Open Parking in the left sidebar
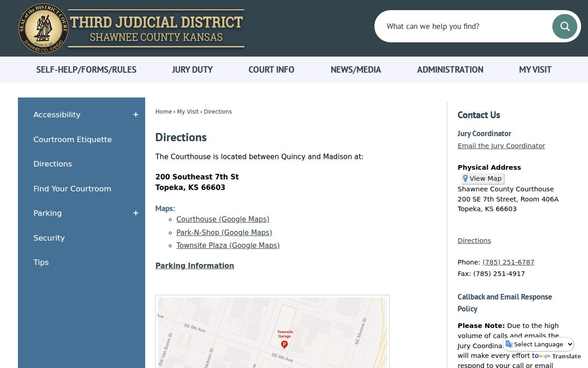 point(47,213)
